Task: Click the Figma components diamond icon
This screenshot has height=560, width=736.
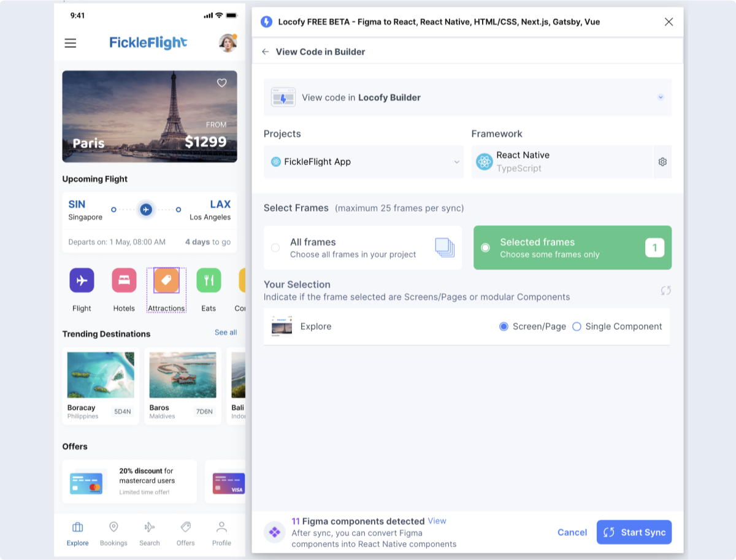Action: (x=275, y=532)
